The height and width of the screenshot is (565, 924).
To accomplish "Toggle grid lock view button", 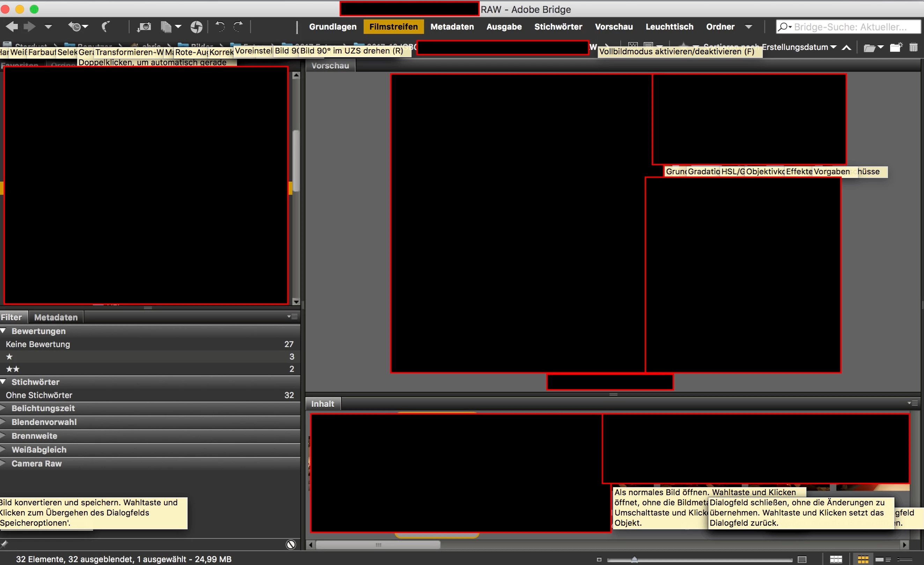I will click(836, 559).
